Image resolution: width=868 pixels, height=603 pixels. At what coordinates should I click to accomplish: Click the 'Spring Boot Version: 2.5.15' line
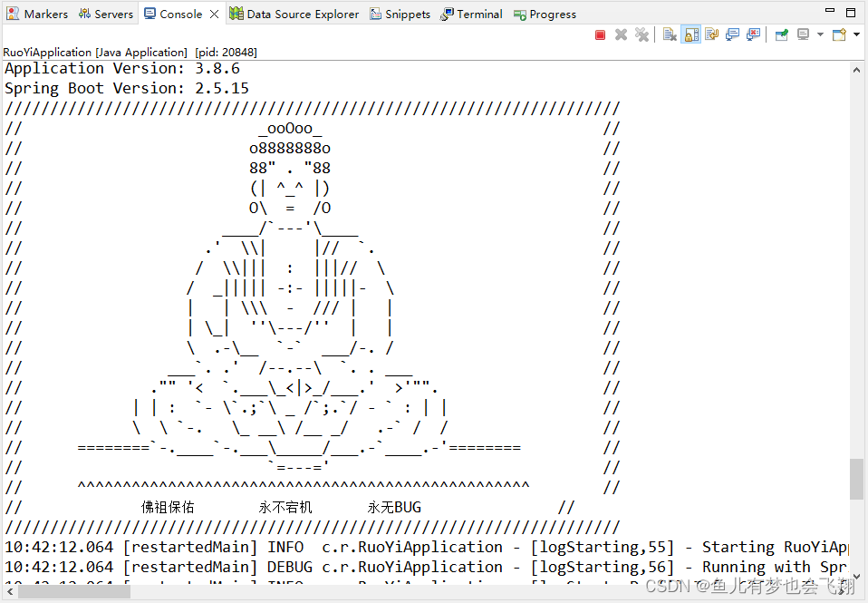(127, 89)
